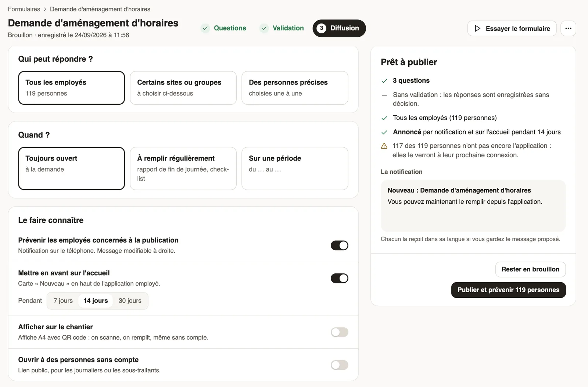Click the play icon in Essayer le formulaire

[x=477, y=28]
